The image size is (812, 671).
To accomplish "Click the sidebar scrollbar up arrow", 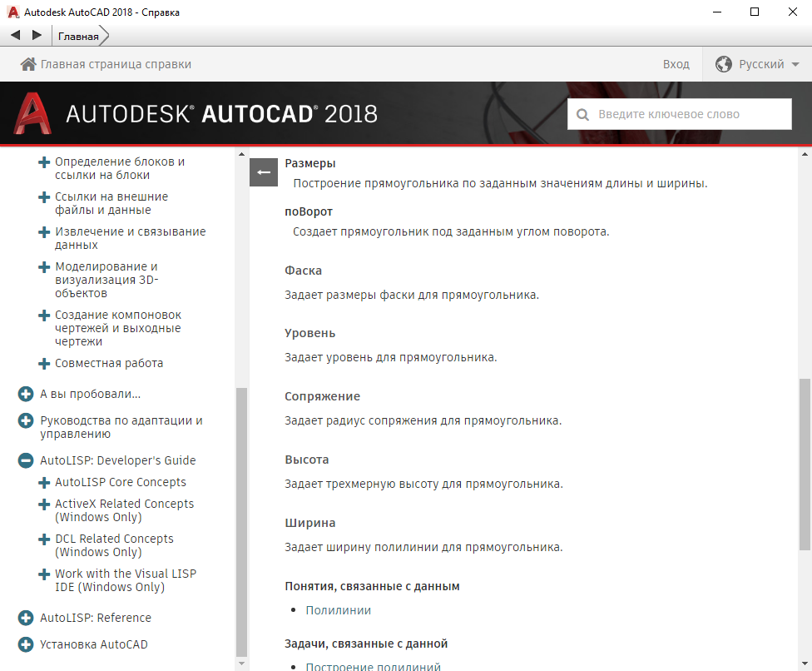I will coord(241,154).
